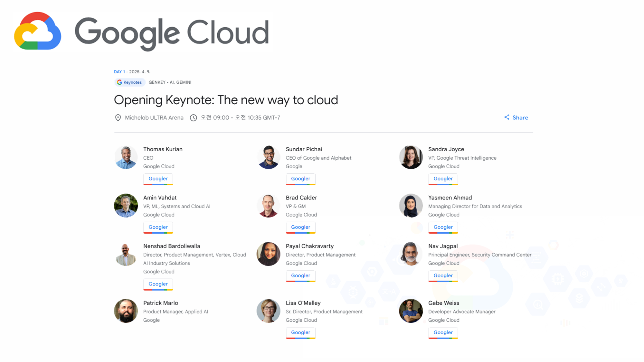The image size is (644, 362).
Task: Open Nenshad Bardoliwalla's profile photo
Action: point(126,254)
